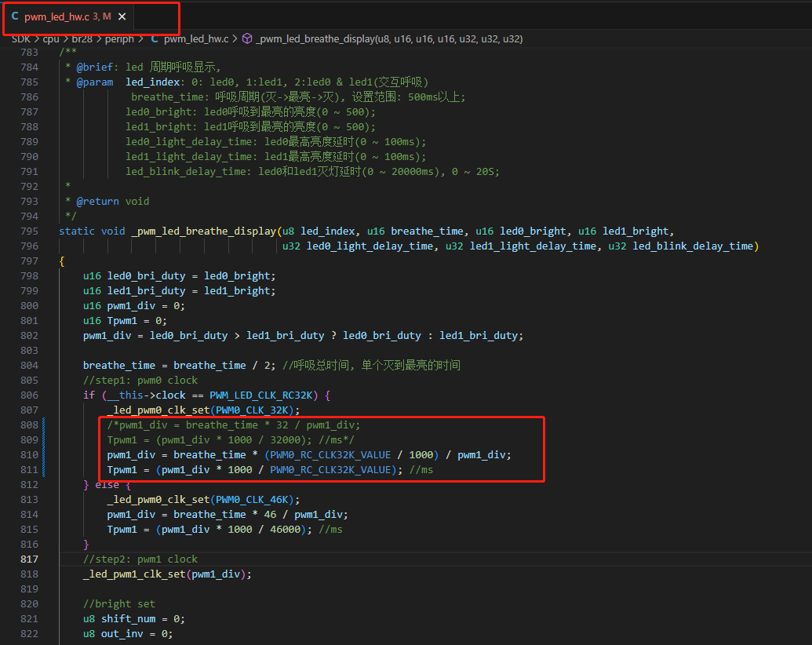
Task: Open the periph breadcrumb folder
Action: click(119, 39)
